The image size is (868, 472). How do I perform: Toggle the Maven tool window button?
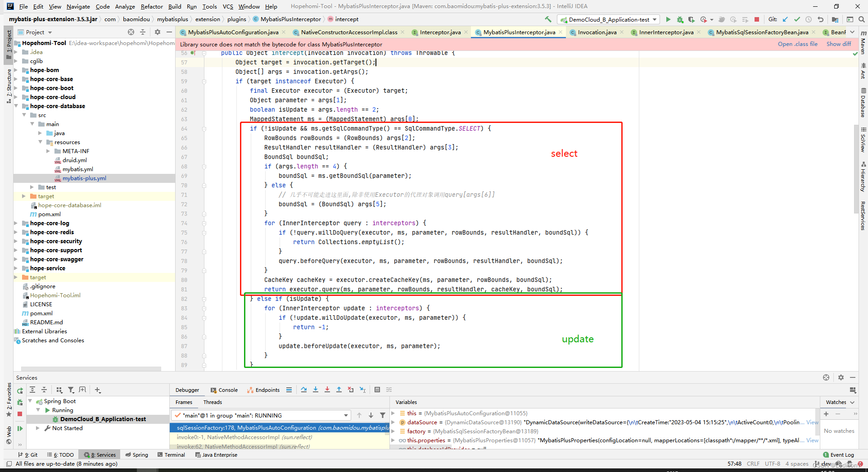[x=863, y=43]
